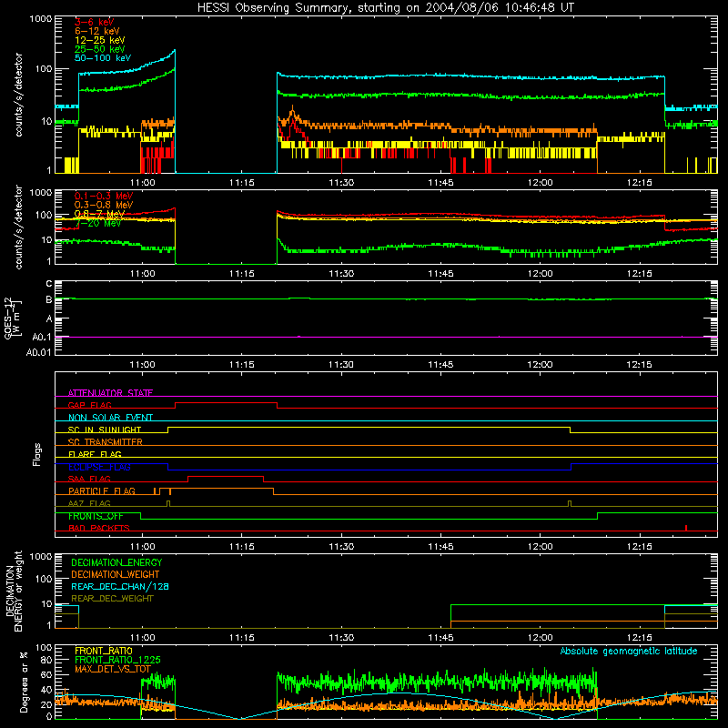Click the Degrees or % axis title
728x728 pixels.
[x=24, y=682]
